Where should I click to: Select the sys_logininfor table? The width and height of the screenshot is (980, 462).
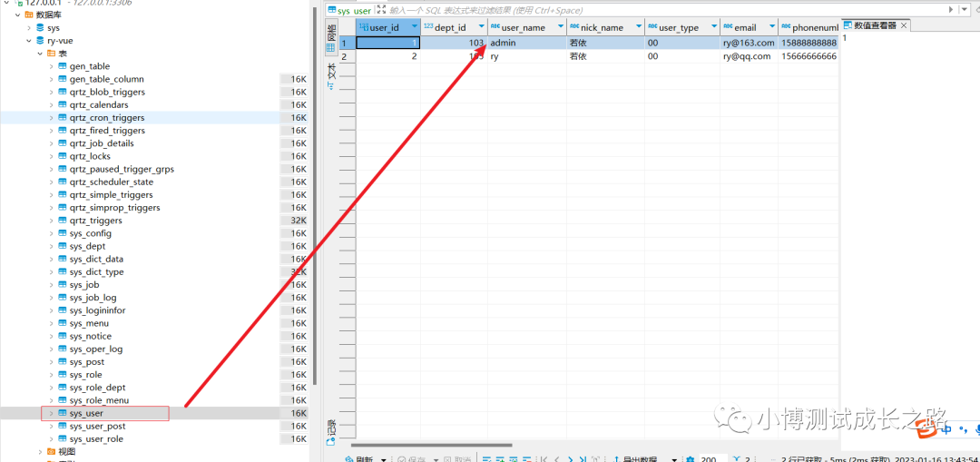[x=97, y=310]
